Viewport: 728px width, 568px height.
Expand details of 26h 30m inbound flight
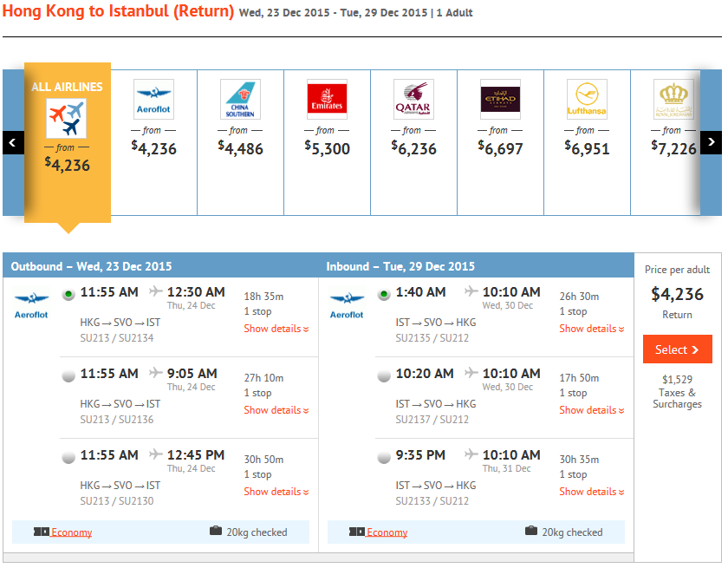coord(591,329)
